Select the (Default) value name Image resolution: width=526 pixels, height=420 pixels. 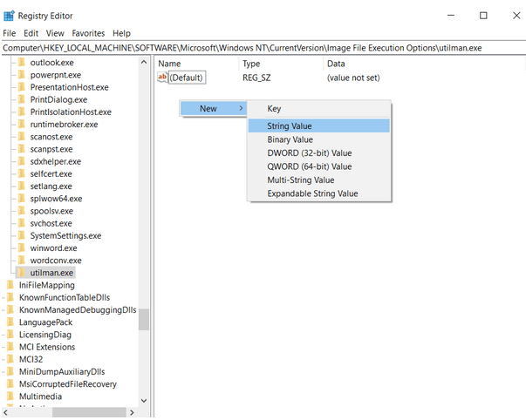[x=187, y=78]
